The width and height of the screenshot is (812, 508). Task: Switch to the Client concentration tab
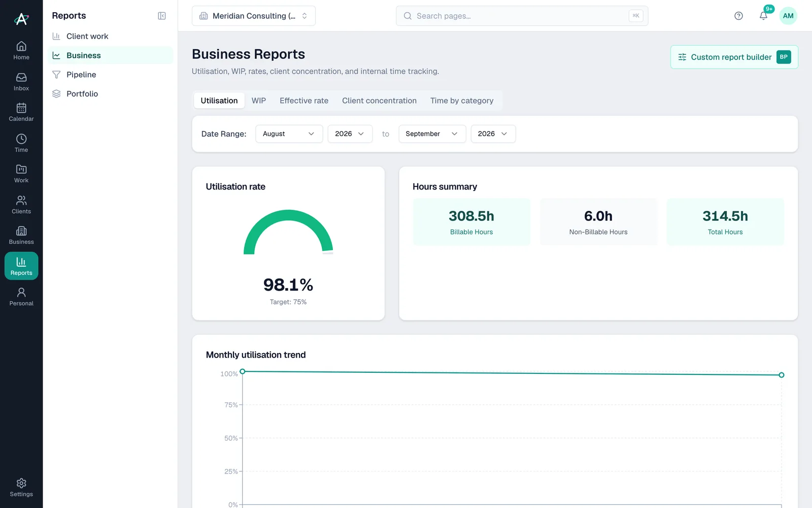coord(379,101)
